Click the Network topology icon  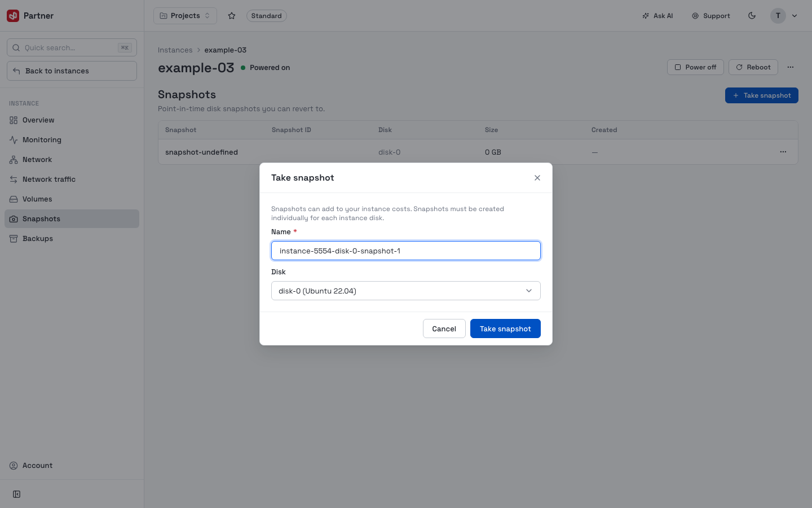(14, 160)
